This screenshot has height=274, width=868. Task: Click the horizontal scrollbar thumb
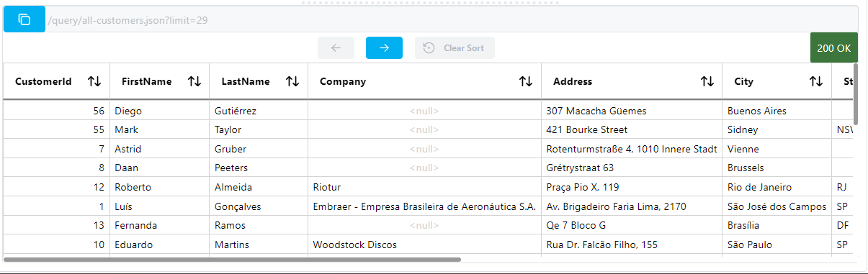[x=233, y=259]
